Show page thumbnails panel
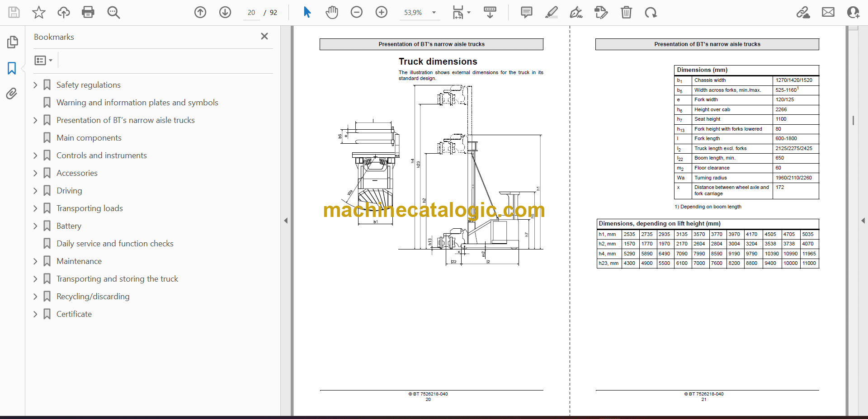Viewport: 868px width, 419px height. (12, 42)
